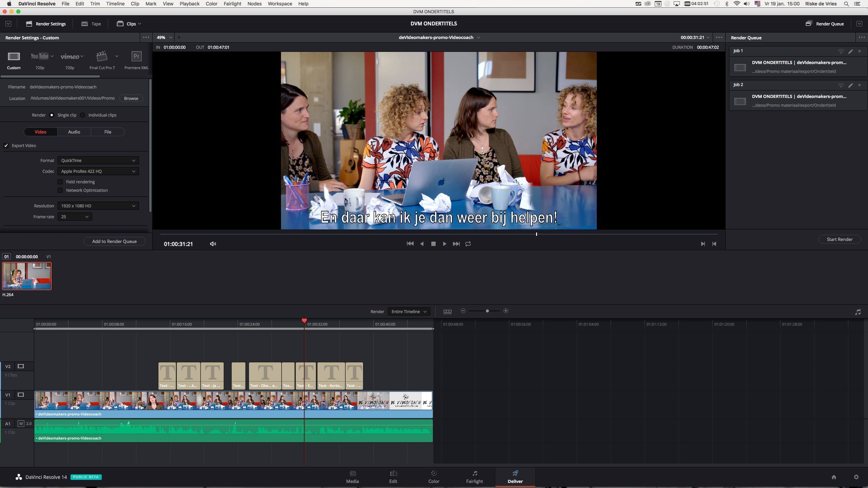Enable the Field rendering checkbox
The width and height of the screenshot is (868, 488).
tap(60, 182)
